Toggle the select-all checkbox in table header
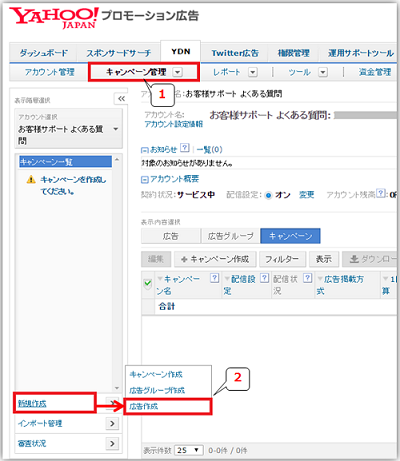The width and height of the screenshot is (400, 461). click(x=148, y=284)
